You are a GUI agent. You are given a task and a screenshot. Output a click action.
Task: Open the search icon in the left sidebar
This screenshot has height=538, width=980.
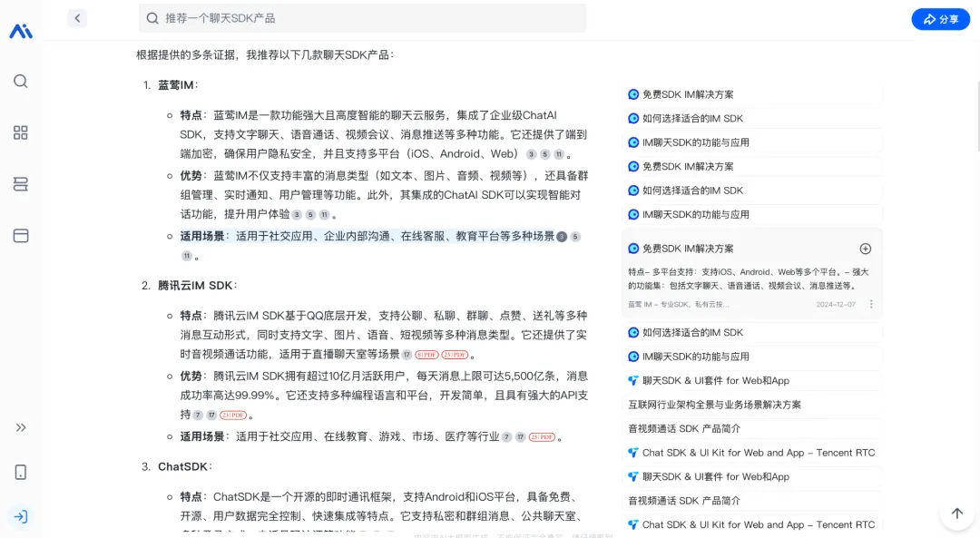21,82
